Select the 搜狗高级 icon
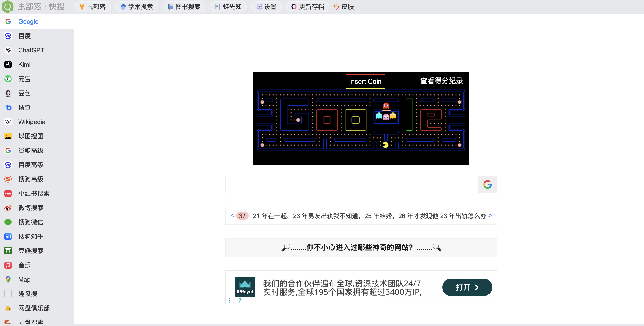The width and height of the screenshot is (644, 326). [x=8, y=179]
